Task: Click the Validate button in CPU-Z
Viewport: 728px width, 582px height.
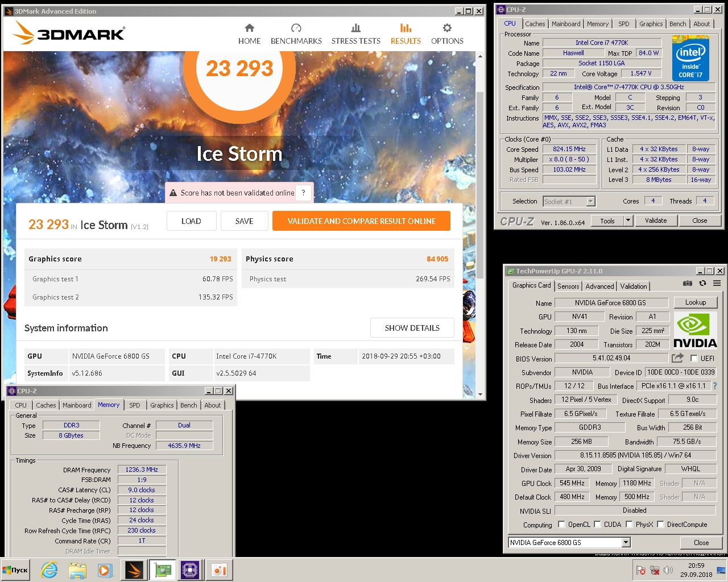Action: pos(656,221)
